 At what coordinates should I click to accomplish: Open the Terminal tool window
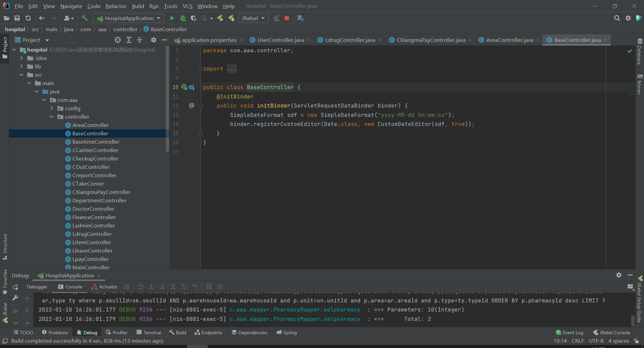click(149, 333)
